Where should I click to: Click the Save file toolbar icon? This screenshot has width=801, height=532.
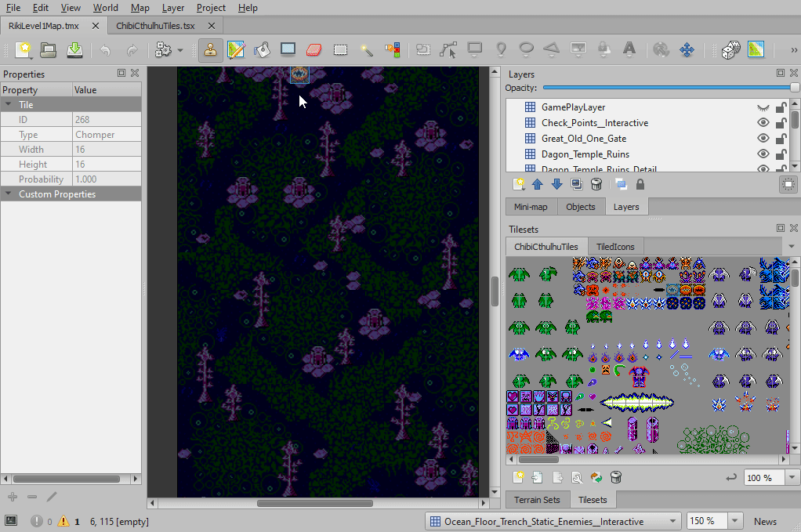(x=74, y=50)
